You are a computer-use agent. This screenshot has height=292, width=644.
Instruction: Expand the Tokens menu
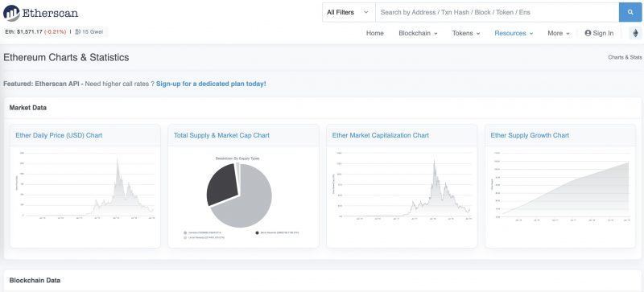(466, 33)
